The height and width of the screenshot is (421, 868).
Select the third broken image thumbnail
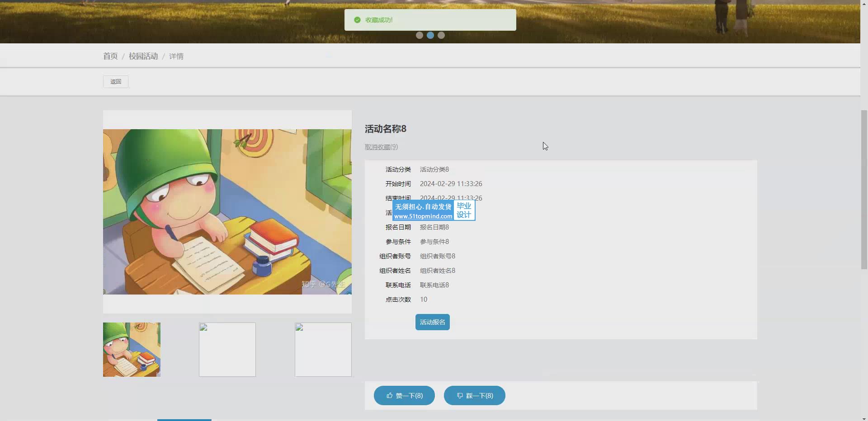(x=323, y=350)
